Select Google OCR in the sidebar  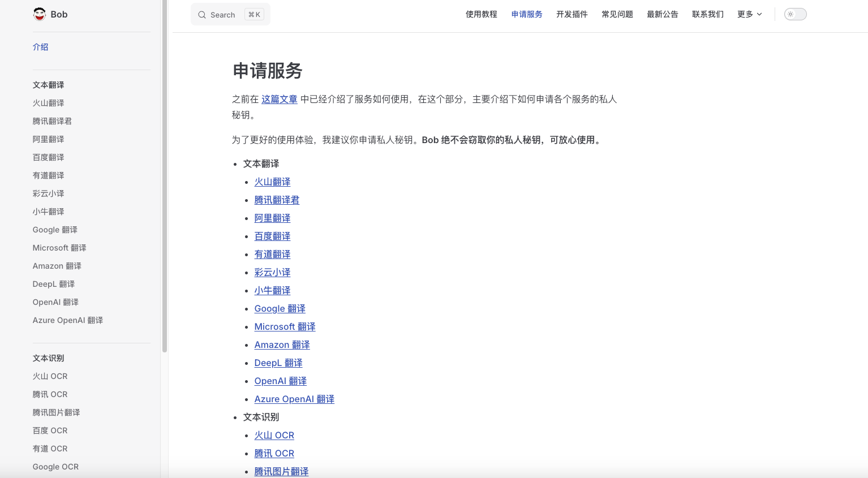(x=55, y=467)
